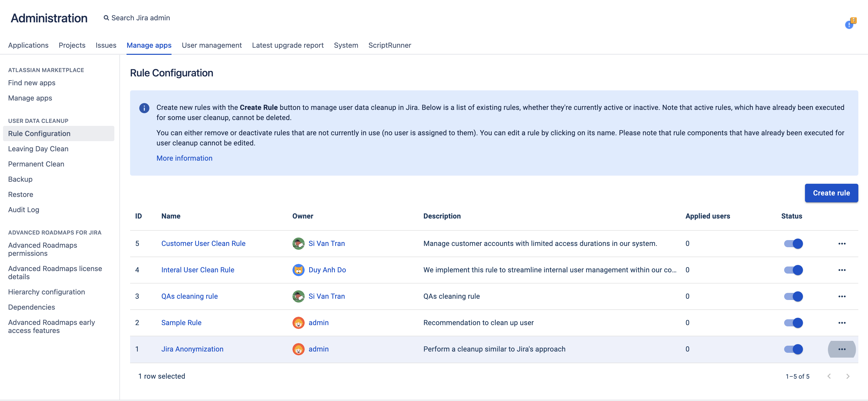
Task: Click next page arrow in pagination
Action: [x=848, y=376]
